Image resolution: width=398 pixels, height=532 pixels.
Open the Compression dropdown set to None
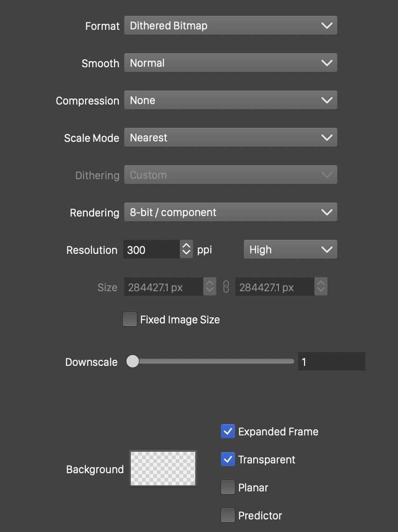(230, 100)
